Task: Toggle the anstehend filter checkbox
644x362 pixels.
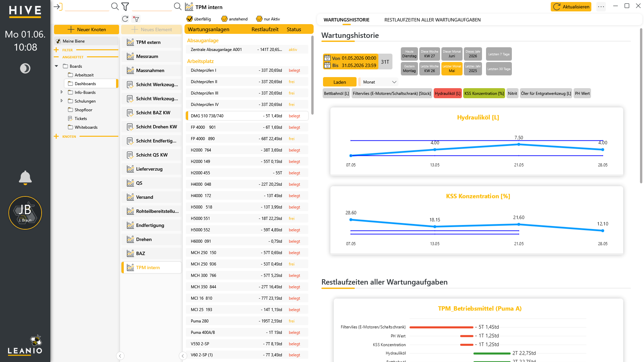Action: coord(224,19)
